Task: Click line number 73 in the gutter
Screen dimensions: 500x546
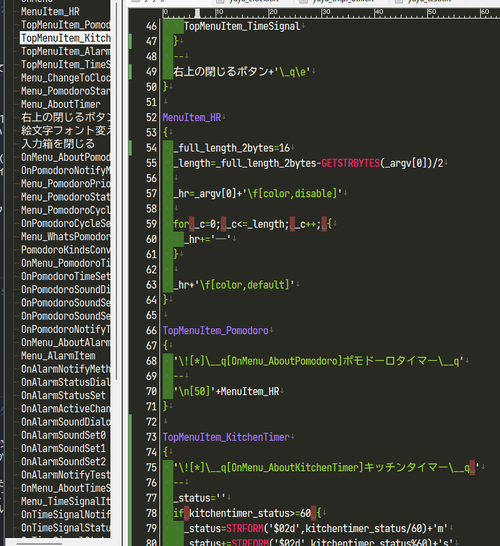Action: pos(151,437)
